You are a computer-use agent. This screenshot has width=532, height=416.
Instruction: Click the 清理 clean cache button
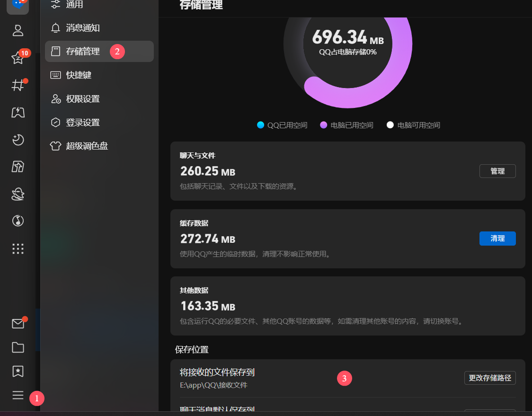(x=497, y=239)
